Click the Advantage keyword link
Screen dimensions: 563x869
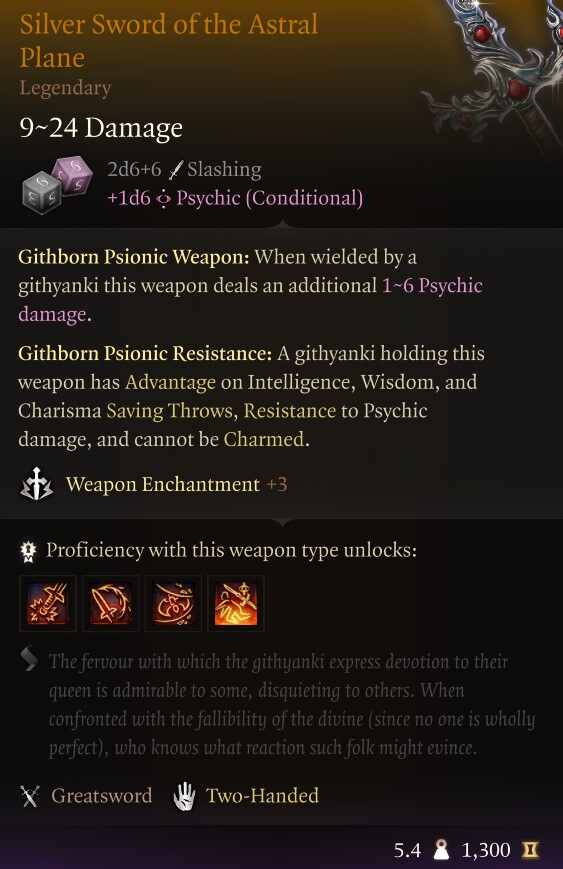[x=171, y=382]
